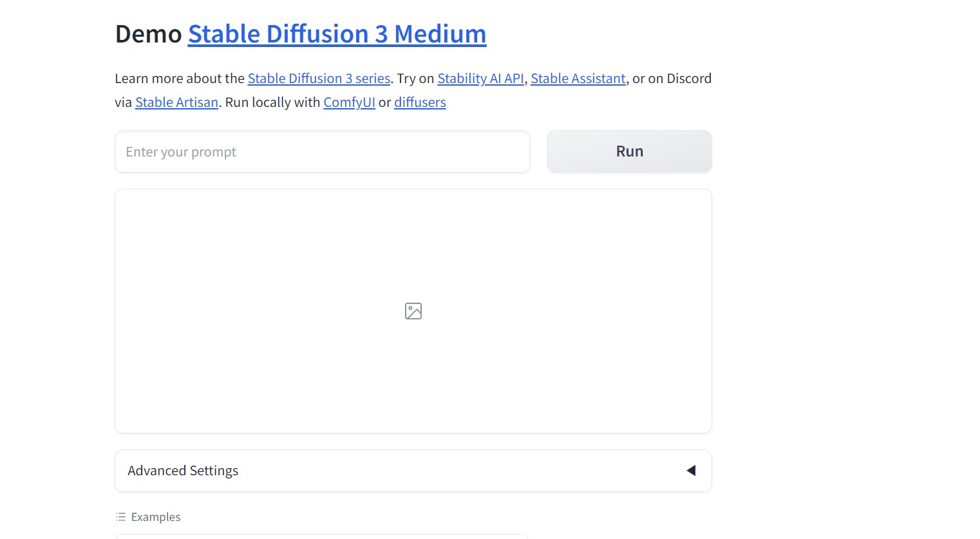Go to the ComfyUI link

[x=349, y=102]
